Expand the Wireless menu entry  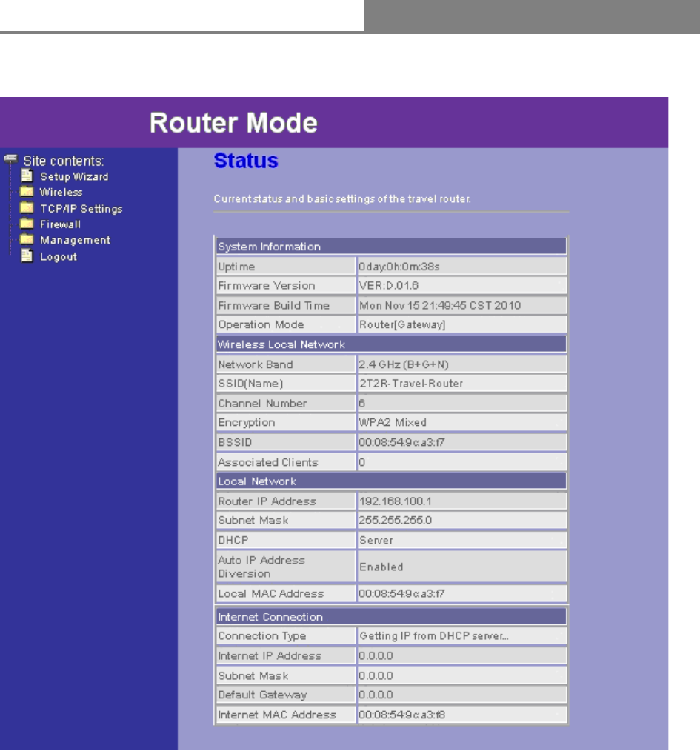coord(61,193)
